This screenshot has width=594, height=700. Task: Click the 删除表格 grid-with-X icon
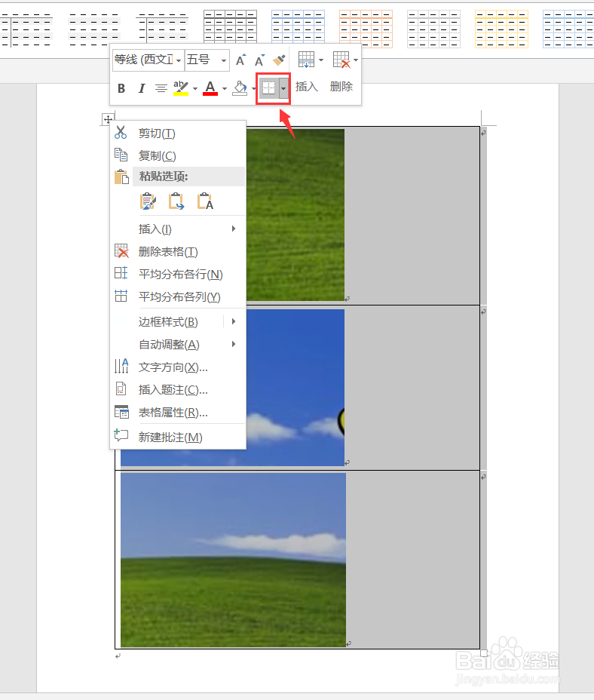(x=121, y=251)
